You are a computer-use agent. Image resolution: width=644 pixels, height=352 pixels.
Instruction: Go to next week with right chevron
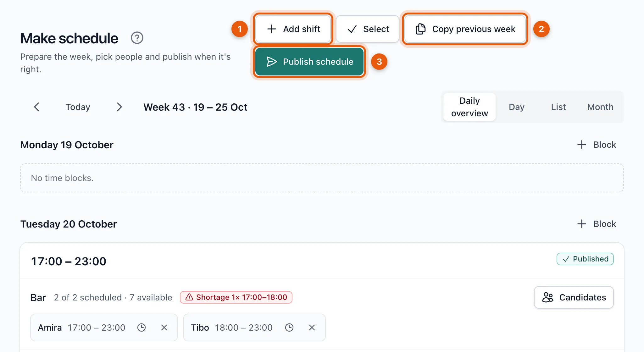[119, 107]
